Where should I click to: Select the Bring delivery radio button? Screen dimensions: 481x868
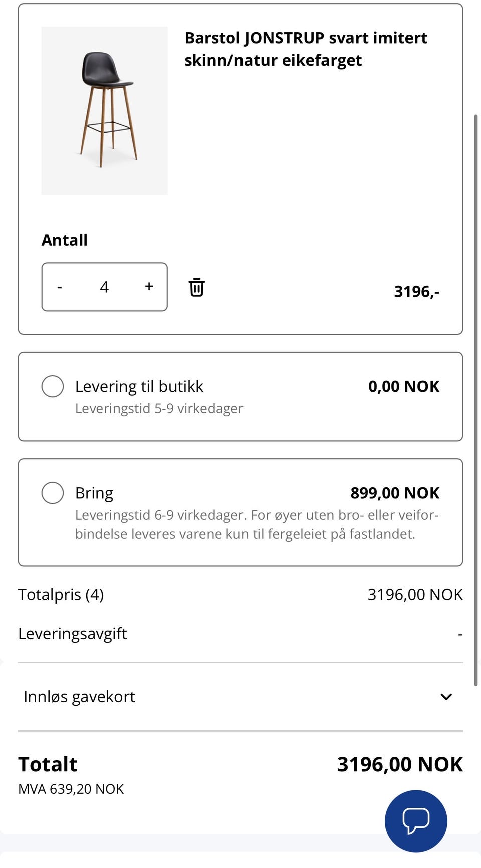(x=53, y=493)
